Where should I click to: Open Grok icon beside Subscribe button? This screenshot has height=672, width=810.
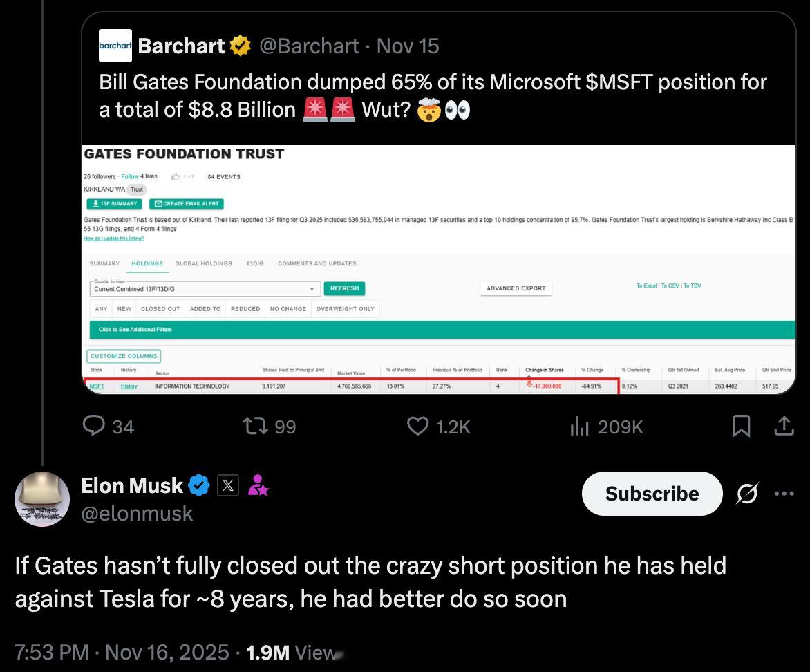tap(747, 494)
